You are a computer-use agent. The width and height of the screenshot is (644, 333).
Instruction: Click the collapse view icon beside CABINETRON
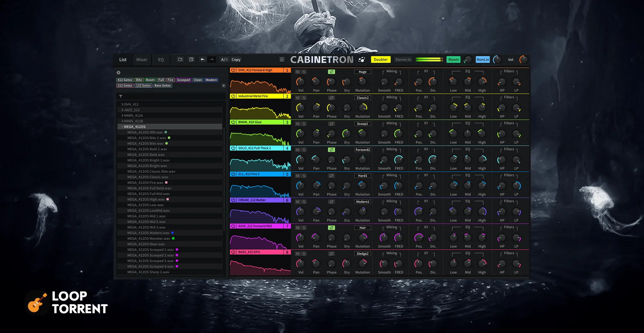282,60
